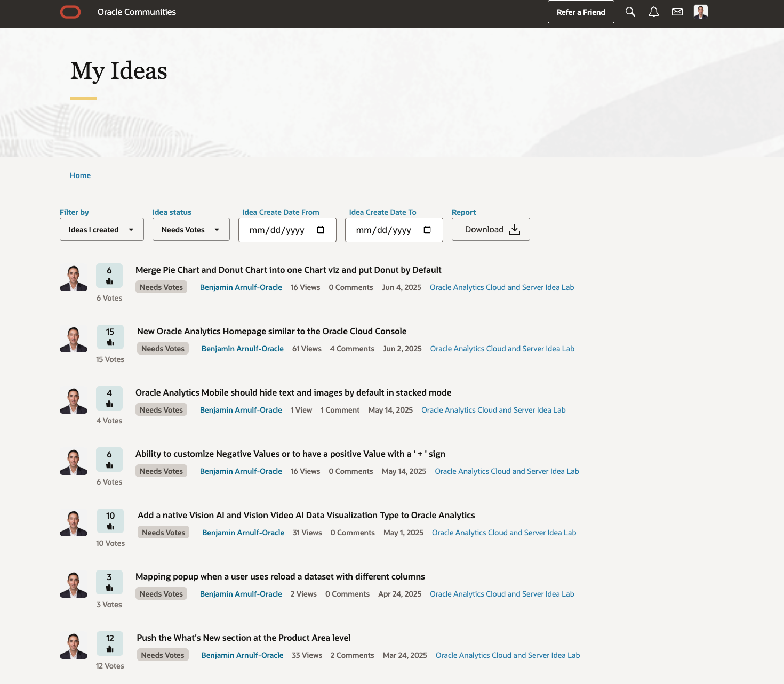Open Add a native Vision AI idea
The width and height of the screenshot is (784, 684).
[306, 515]
